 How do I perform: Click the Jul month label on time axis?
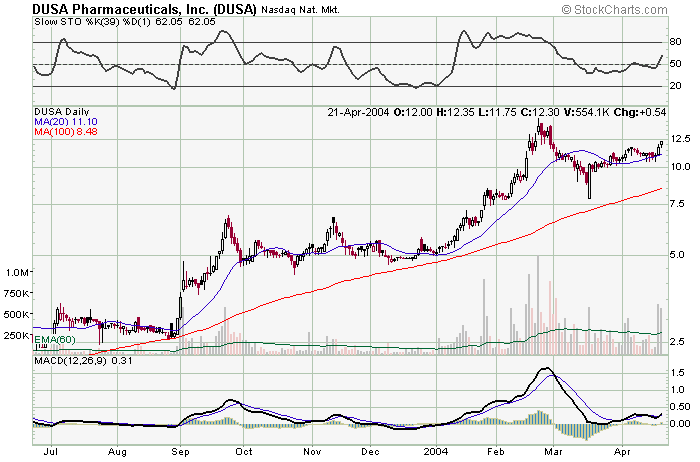click(x=51, y=452)
